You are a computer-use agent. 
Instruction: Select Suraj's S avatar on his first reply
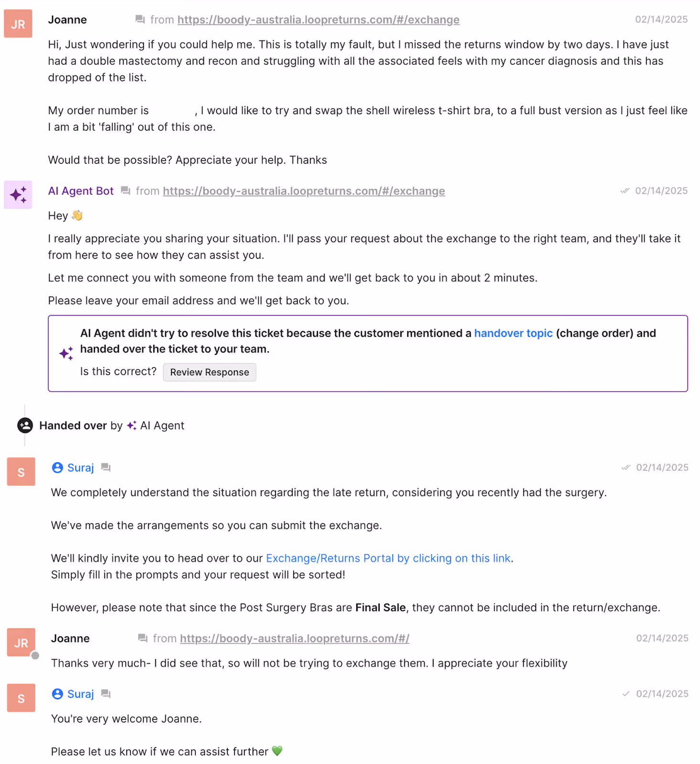pos(21,471)
